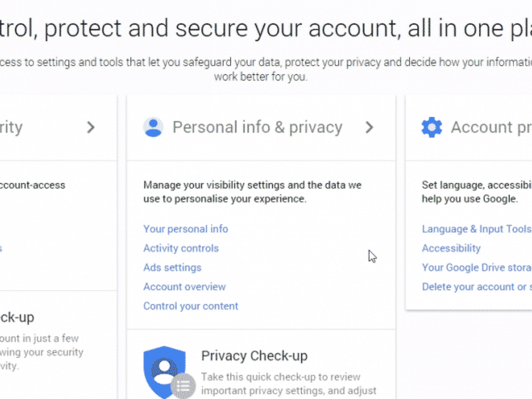Open Your personal info link
The width and height of the screenshot is (532, 399).
coord(185,229)
